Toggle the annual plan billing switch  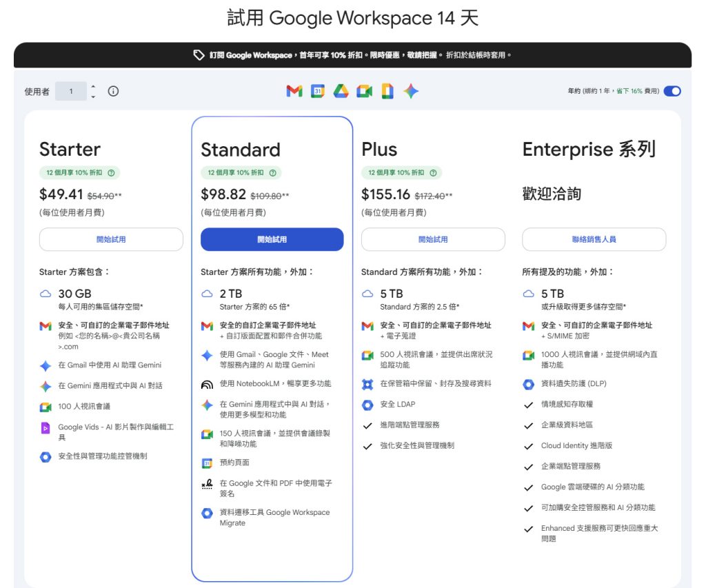[x=672, y=92]
